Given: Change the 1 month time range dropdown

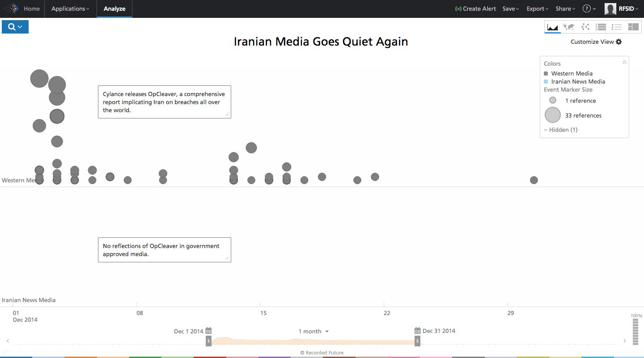Looking at the screenshot, I should pos(314,331).
